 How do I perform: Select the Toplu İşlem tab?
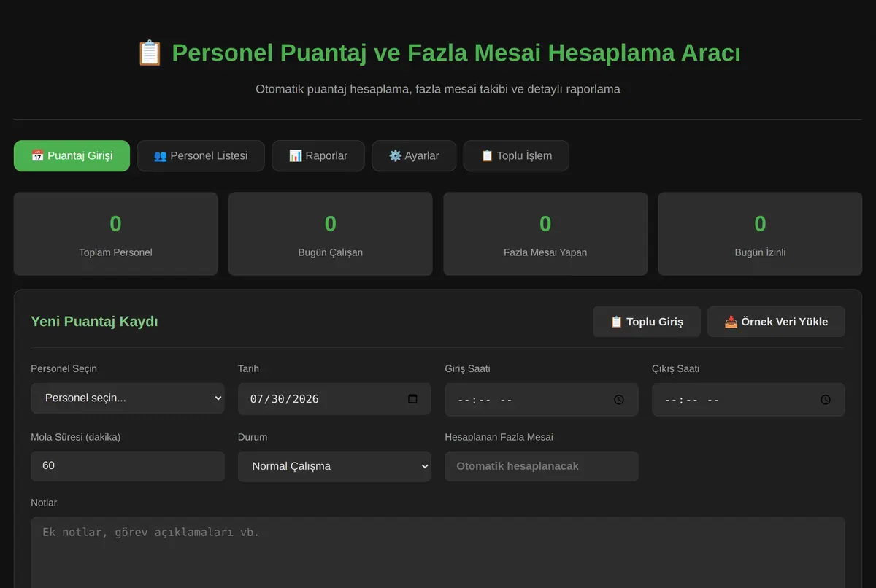click(516, 156)
